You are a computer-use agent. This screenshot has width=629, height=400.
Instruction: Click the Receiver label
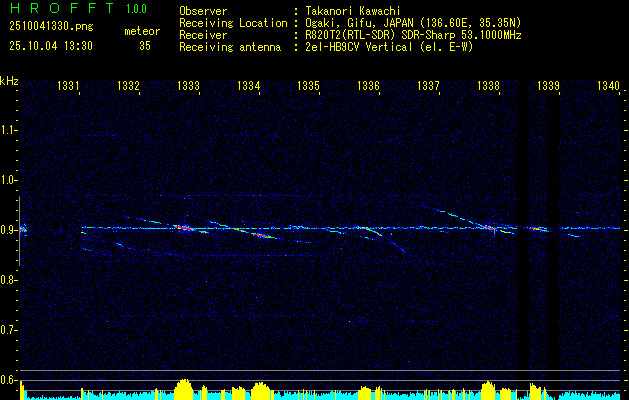coord(203,35)
